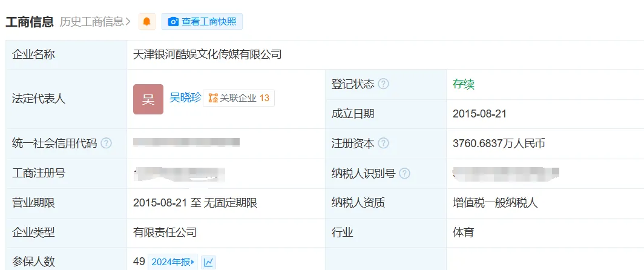Click registered capital 3760.6837万人民币 value
This screenshot has width=644, height=270.
click(499, 143)
